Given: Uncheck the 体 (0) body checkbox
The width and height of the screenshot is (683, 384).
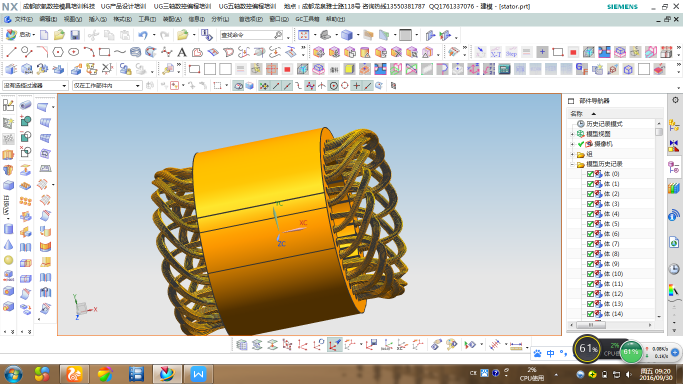Looking at the screenshot, I should [x=590, y=174].
